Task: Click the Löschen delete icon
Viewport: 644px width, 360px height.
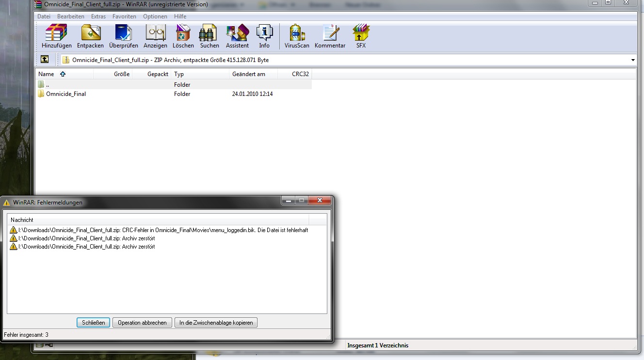Action: pos(183,36)
